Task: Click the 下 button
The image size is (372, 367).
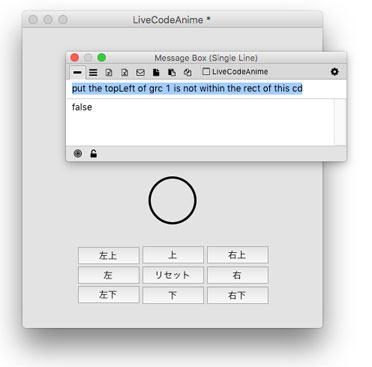Action: 173,295
